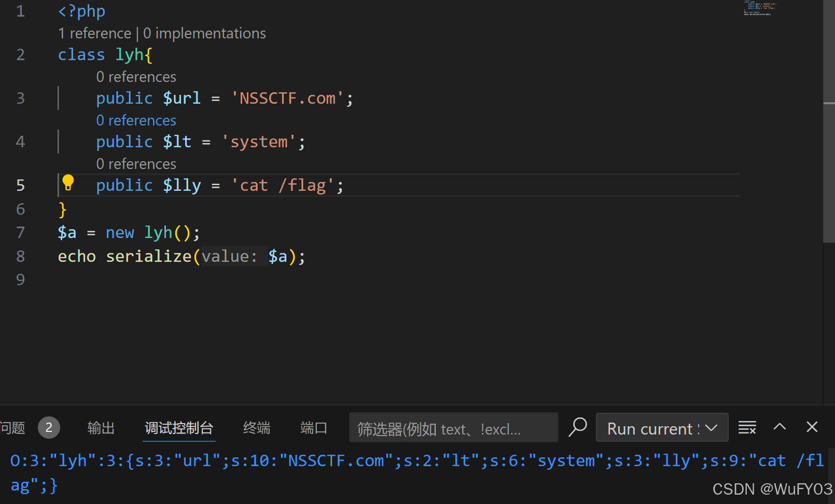Click inside the 筛选器 filter input field
This screenshot has width=835, height=504.
(454, 428)
